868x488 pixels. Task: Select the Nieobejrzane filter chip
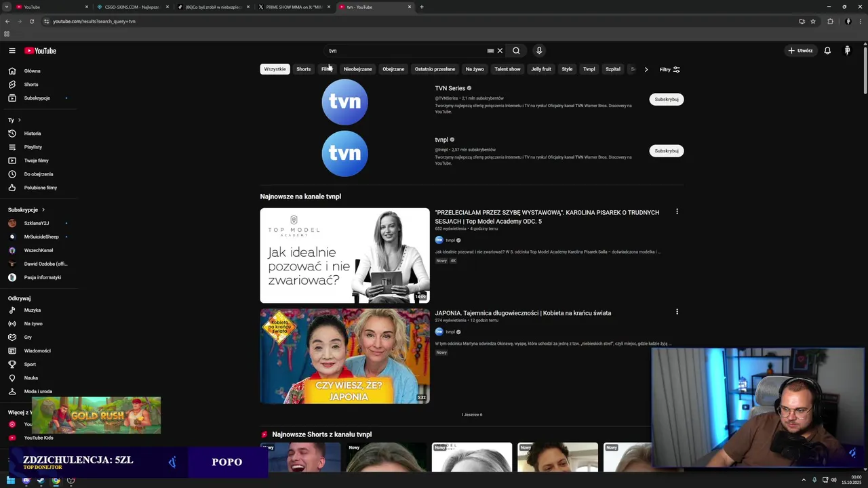(357, 69)
